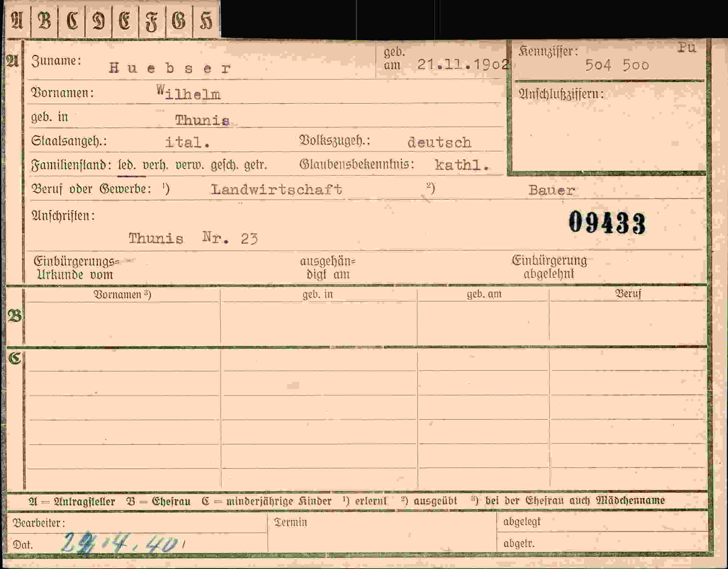Click the 'Anschlußziffern:' label

click(561, 94)
